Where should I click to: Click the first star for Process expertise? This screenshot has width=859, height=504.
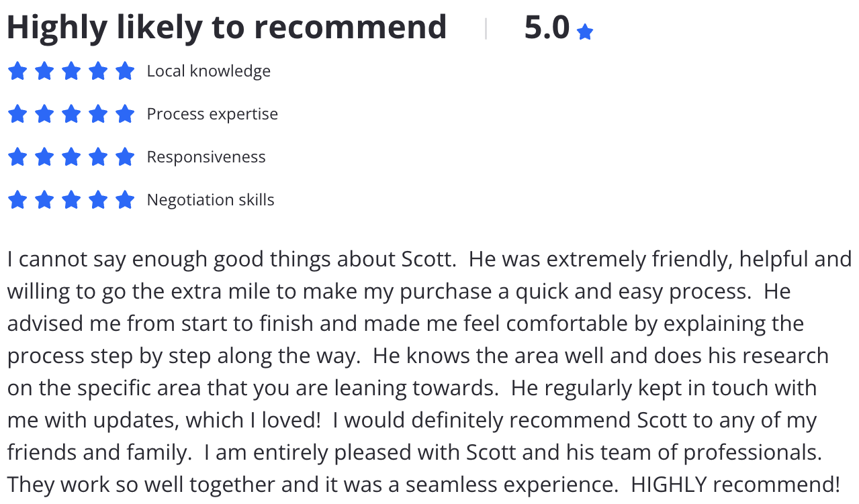tap(17, 114)
